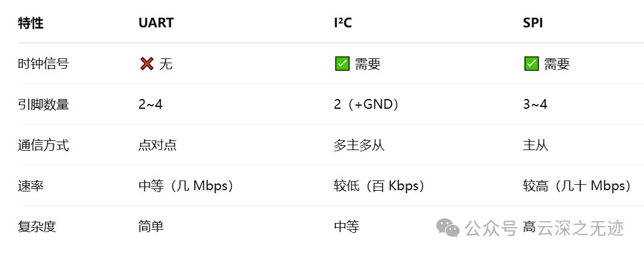Viewport: 644px width, 254px height.
Task: Click the green checkmark in the I²C column
Action: (x=342, y=64)
